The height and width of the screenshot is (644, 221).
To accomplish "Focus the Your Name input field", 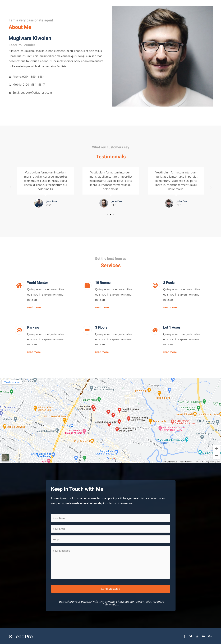I will coord(110,518).
